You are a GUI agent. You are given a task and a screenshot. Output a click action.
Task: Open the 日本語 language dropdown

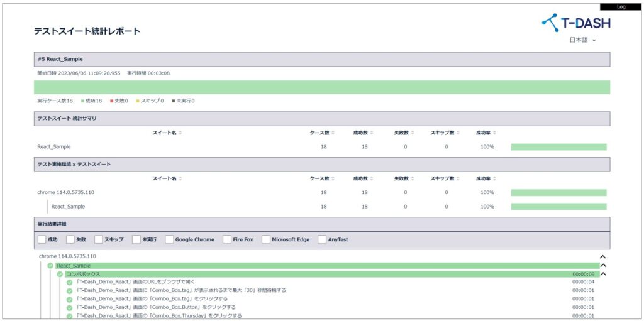pyautogui.click(x=582, y=40)
